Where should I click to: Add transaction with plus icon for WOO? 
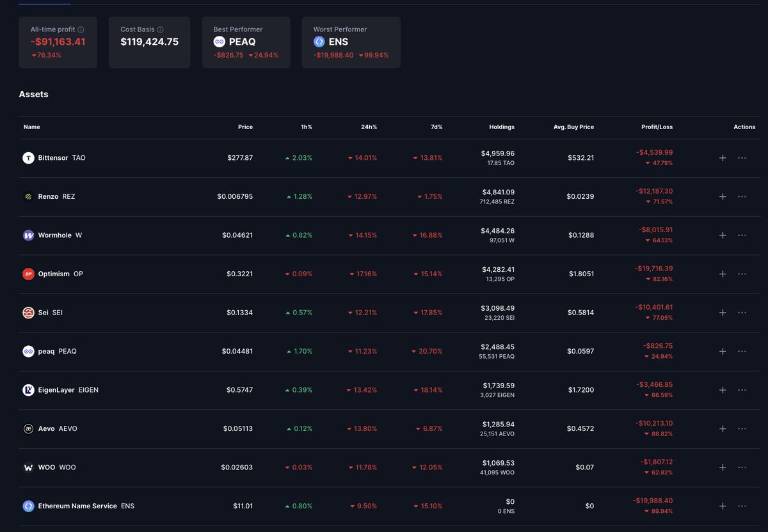pos(723,467)
